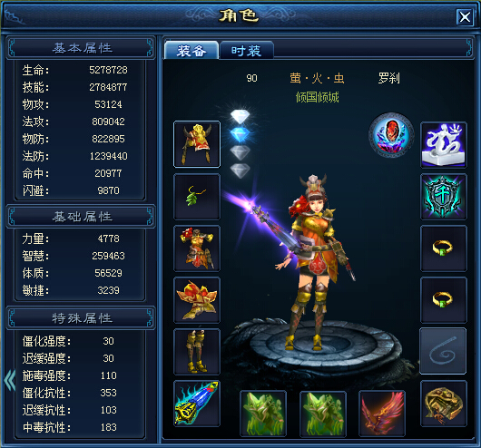
Task: Select the 装备 tab
Action: click(x=191, y=50)
